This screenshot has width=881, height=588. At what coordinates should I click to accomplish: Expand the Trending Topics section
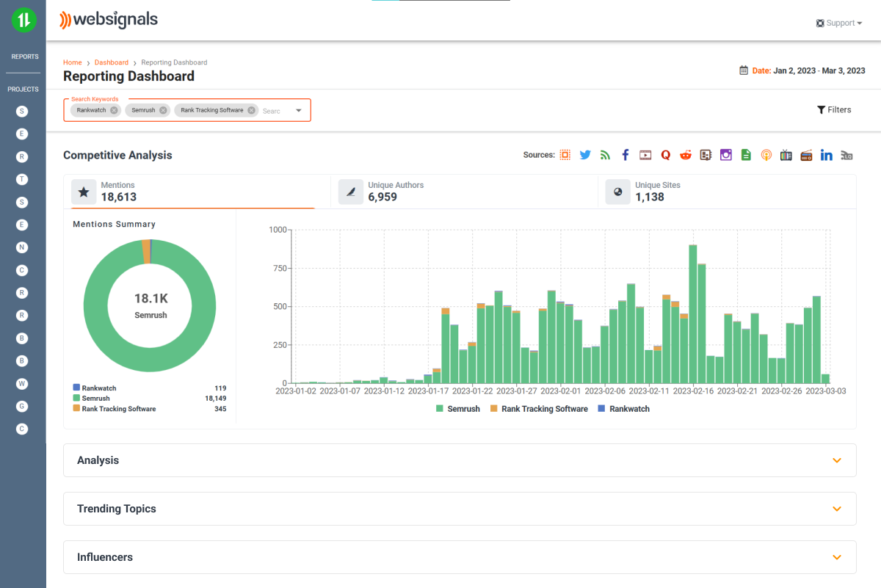(460, 509)
